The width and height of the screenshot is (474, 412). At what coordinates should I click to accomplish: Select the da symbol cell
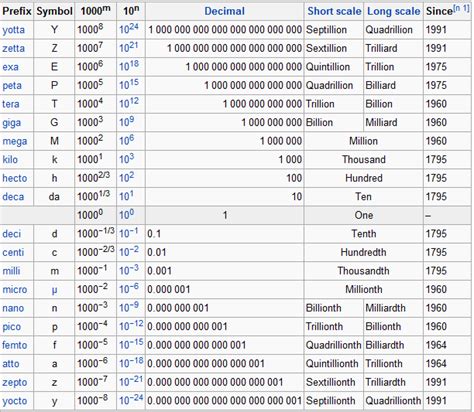click(x=54, y=197)
